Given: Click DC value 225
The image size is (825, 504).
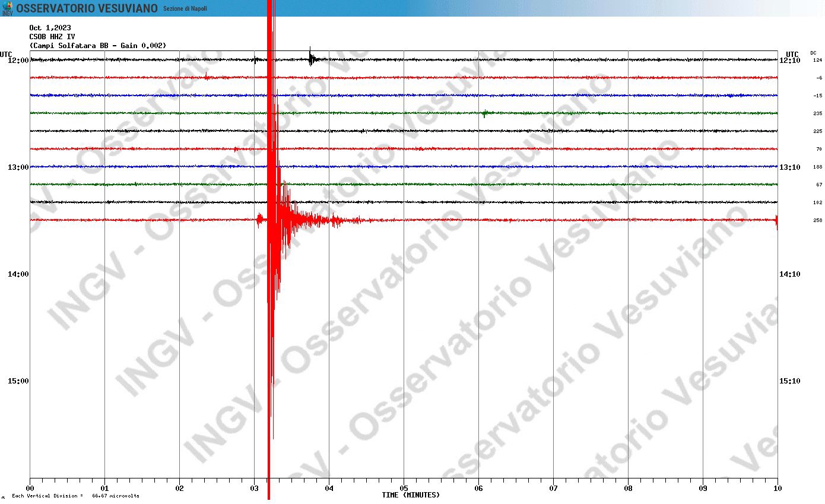Looking at the screenshot, I should tap(817, 132).
